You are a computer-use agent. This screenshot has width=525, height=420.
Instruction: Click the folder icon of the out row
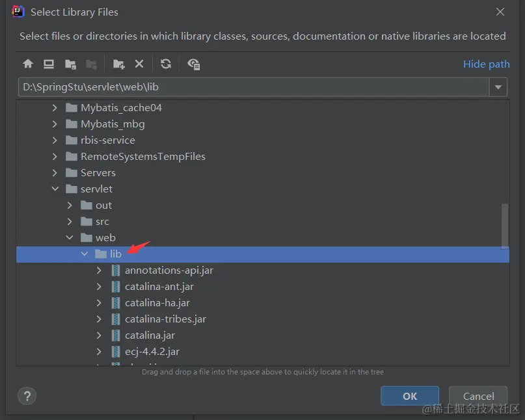pyautogui.click(x=87, y=205)
